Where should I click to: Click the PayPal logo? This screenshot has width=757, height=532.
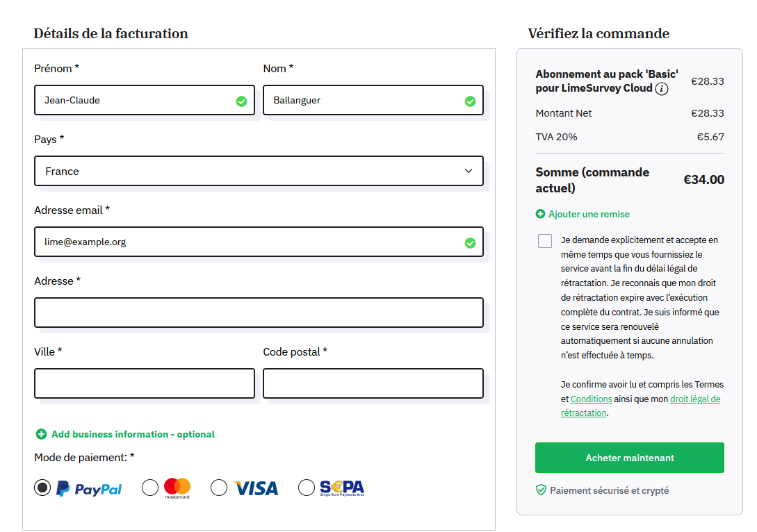coord(89,489)
